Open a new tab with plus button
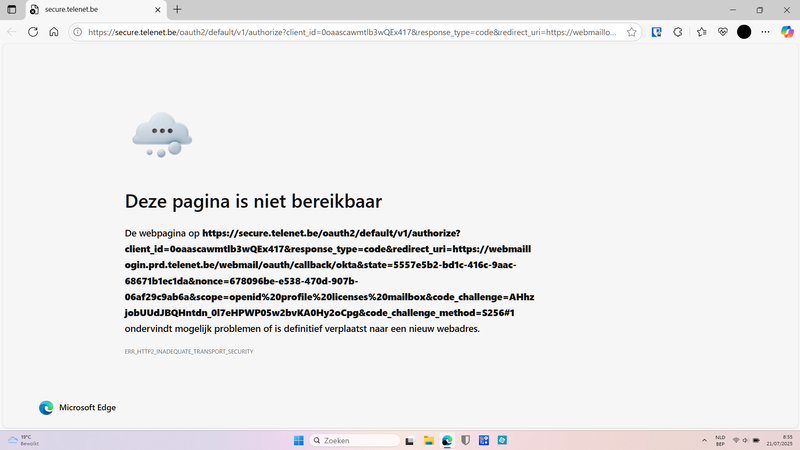This screenshot has height=450, width=800. 177,9
